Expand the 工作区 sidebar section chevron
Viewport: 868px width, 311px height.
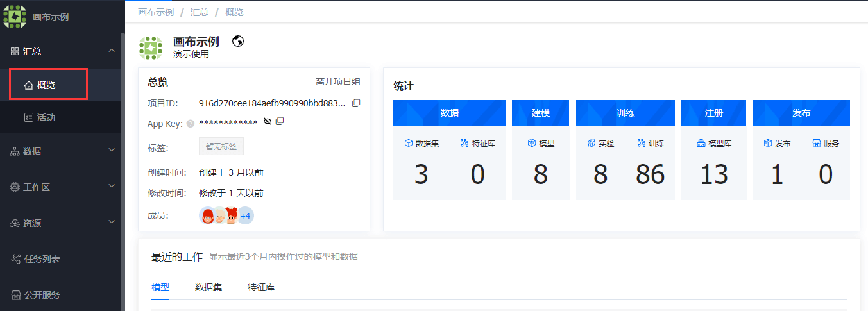pos(112,187)
